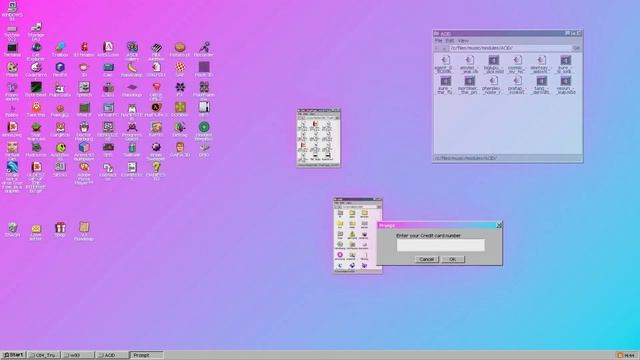Launch the CodeMirror editor icon
This screenshot has height=360, width=640.
[x=36, y=71]
